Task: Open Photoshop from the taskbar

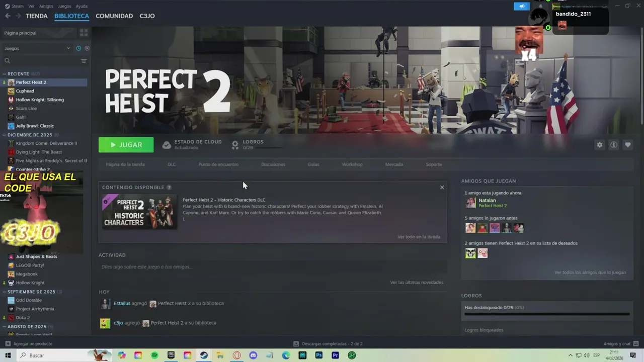Action: [318, 355]
